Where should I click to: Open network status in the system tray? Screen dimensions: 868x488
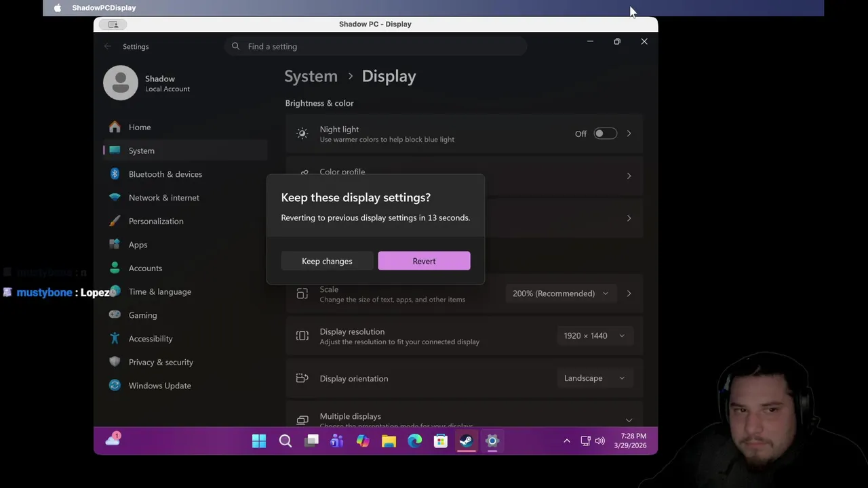(586, 441)
